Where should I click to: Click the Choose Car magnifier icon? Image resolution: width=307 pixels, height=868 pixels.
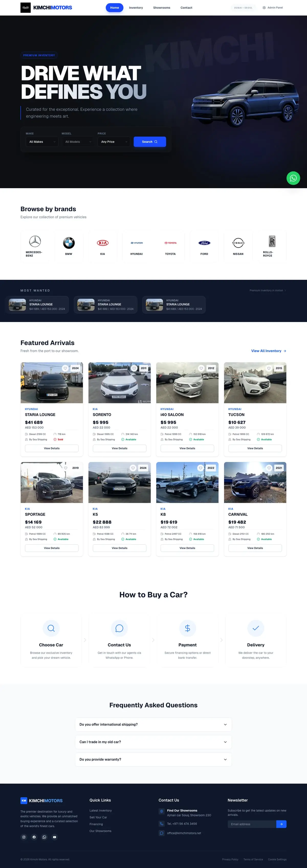tap(51, 628)
